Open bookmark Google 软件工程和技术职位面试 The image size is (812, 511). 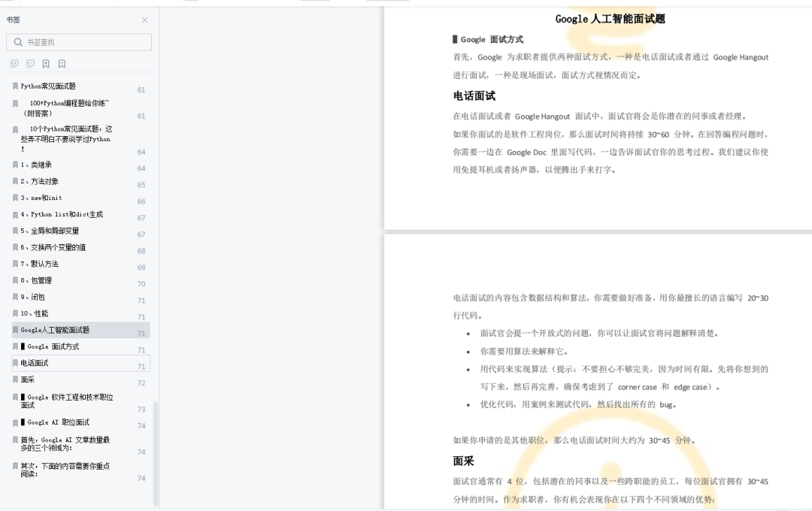point(67,401)
